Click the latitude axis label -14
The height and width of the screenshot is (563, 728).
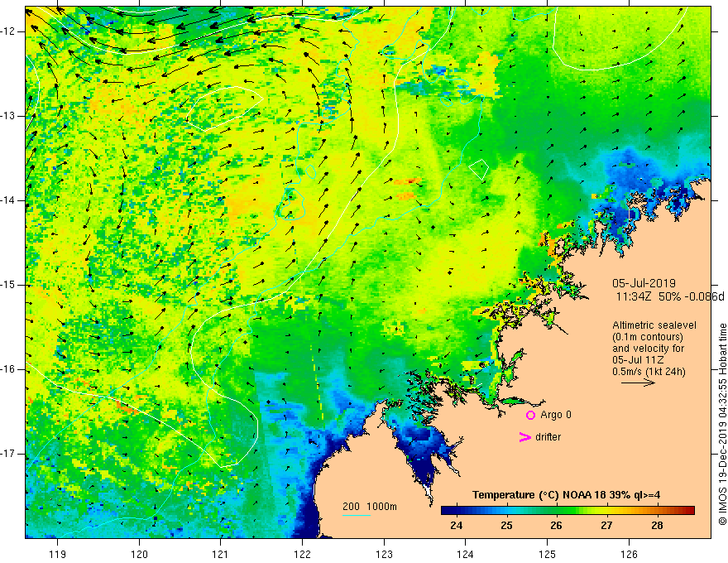point(9,200)
